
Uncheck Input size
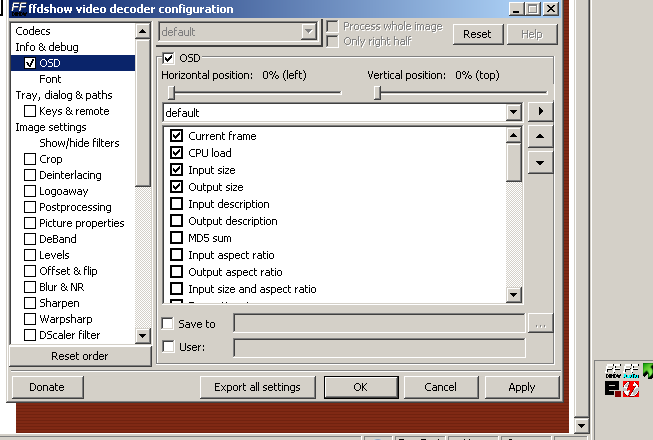tap(177, 169)
